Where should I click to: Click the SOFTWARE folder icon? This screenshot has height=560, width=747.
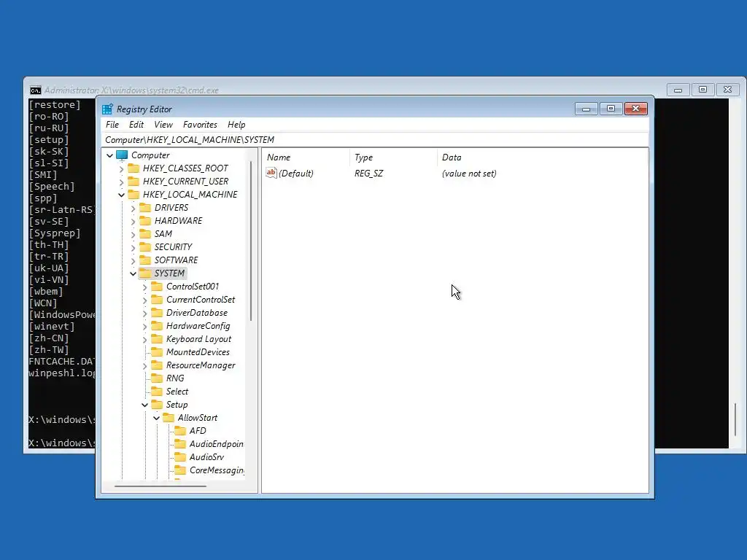[x=145, y=260]
